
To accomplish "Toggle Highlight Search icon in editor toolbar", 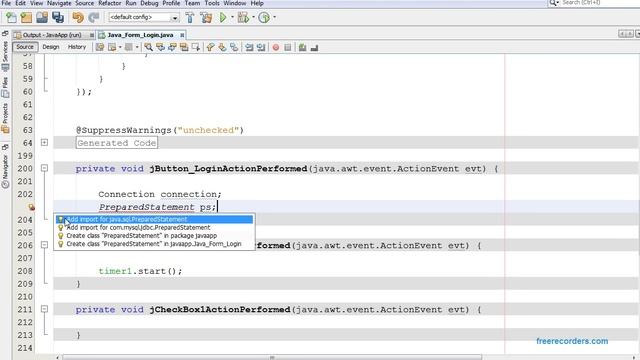I will pyautogui.click(x=184, y=47).
